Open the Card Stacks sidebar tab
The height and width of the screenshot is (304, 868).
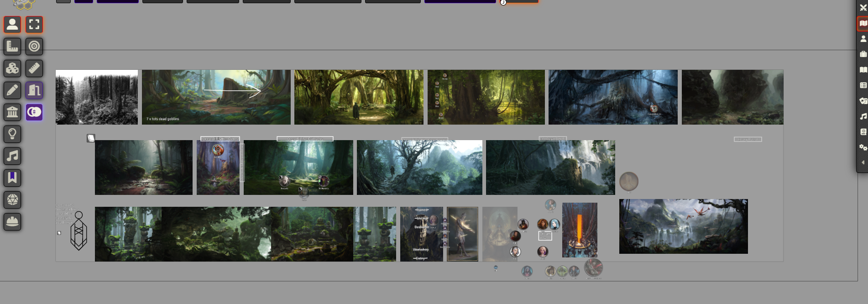tap(863, 101)
